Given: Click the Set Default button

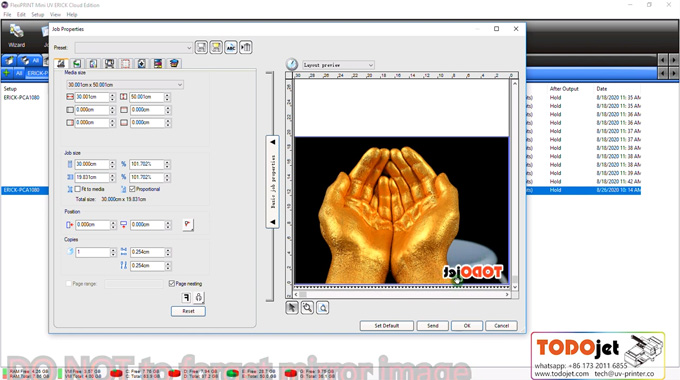Looking at the screenshot, I should tap(386, 326).
